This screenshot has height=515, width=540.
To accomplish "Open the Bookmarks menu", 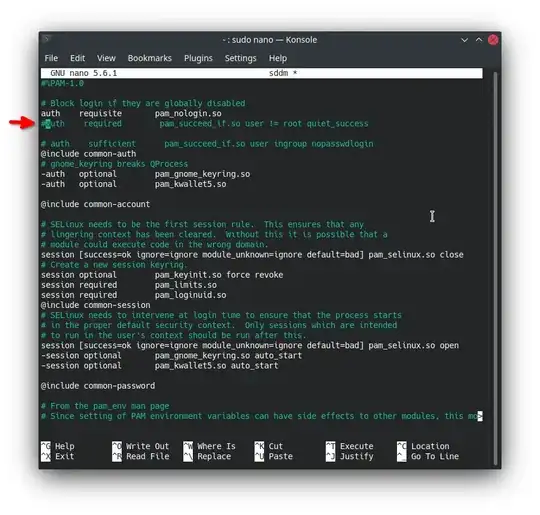I will pos(149,58).
